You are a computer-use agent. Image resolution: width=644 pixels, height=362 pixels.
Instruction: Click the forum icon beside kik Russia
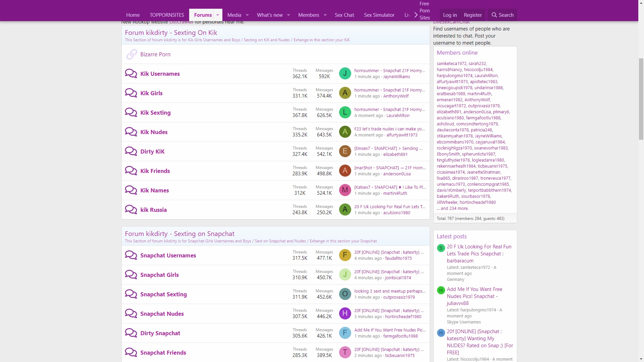(x=131, y=209)
